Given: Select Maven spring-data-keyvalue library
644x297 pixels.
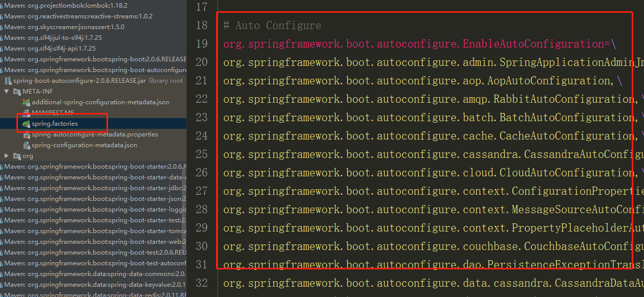Looking at the screenshot, I should 95,285.
